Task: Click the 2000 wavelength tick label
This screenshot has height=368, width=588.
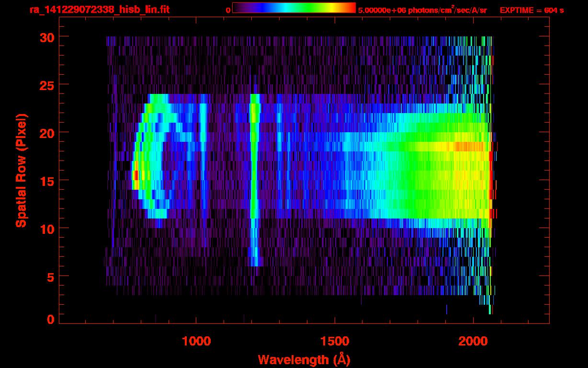Action: pos(473,341)
